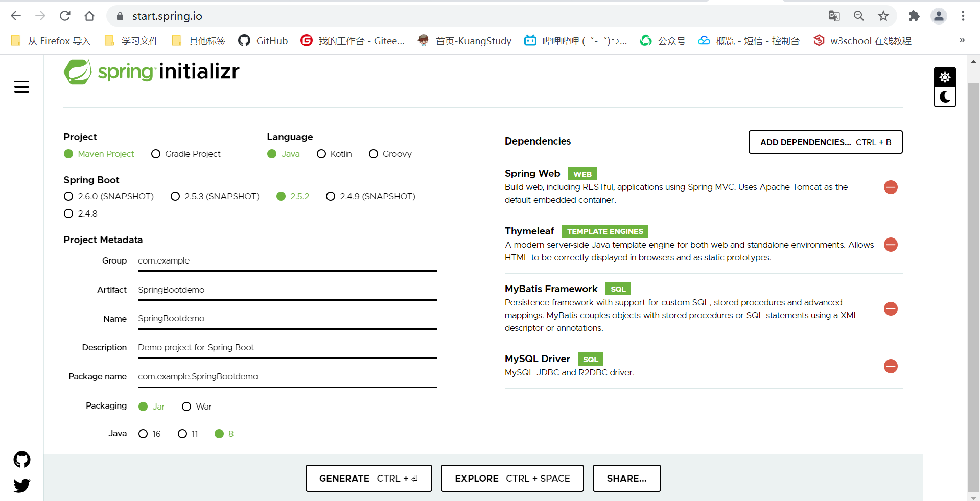Select Spring Boot 2.5.2
The width and height of the screenshot is (980, 501).
[x=293, y=196]
